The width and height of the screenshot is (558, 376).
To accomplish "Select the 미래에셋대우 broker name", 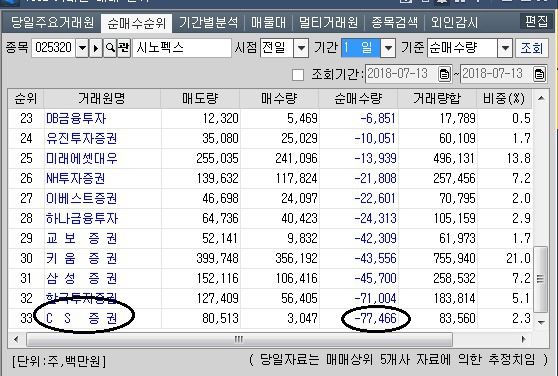I will click(x=81, y=159).
